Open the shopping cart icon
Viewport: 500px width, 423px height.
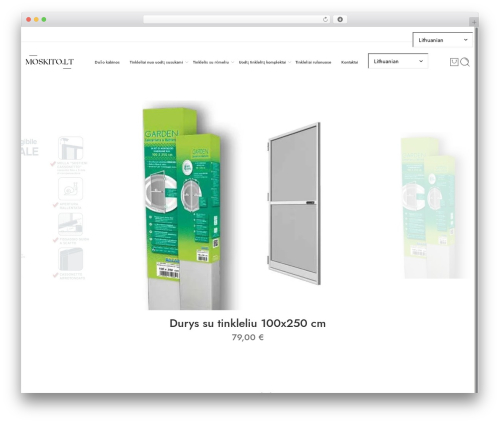(x=454, y=62)
